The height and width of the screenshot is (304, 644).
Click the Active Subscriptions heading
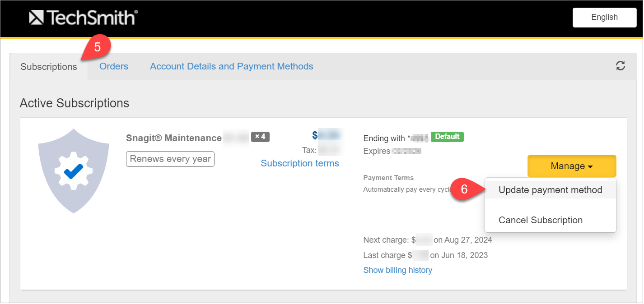[74, 103]
